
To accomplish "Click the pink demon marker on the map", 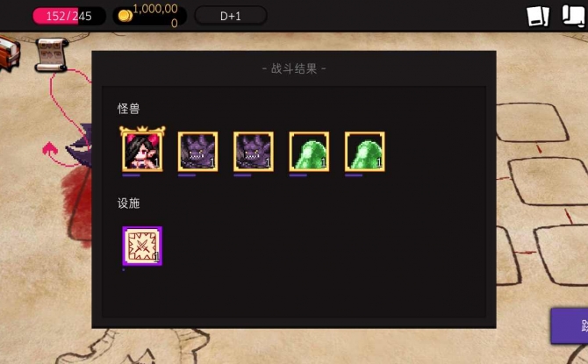I will point(50,149).
